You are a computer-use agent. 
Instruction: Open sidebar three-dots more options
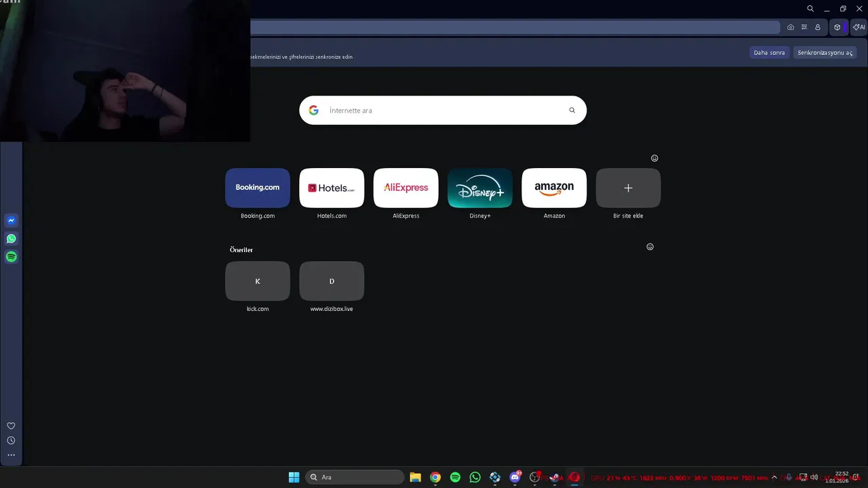coord(11,455)
